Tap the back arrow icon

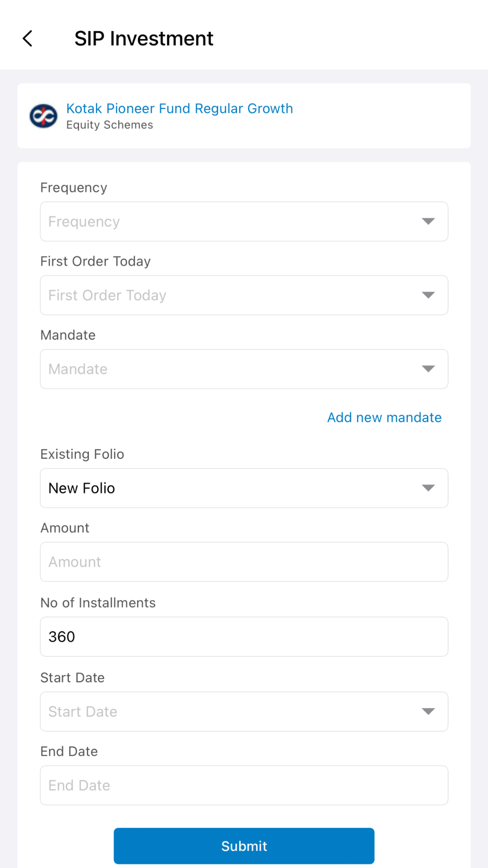(x=28, y=38)
